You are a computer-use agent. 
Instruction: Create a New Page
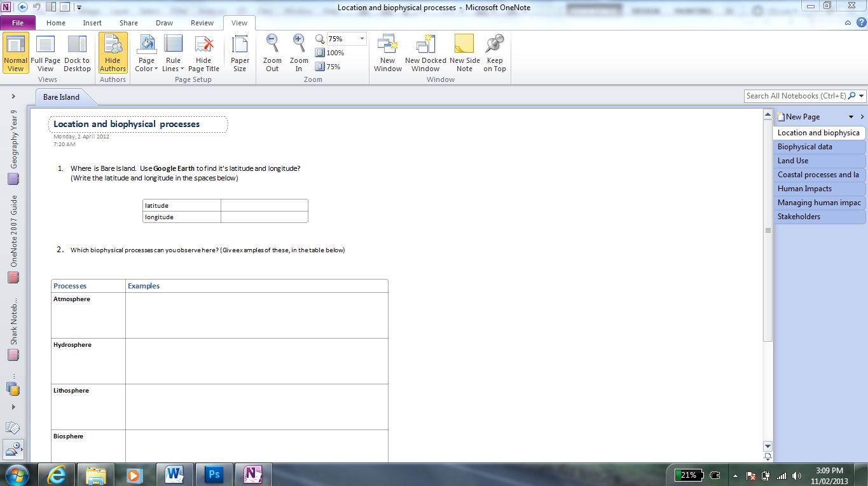803,117
